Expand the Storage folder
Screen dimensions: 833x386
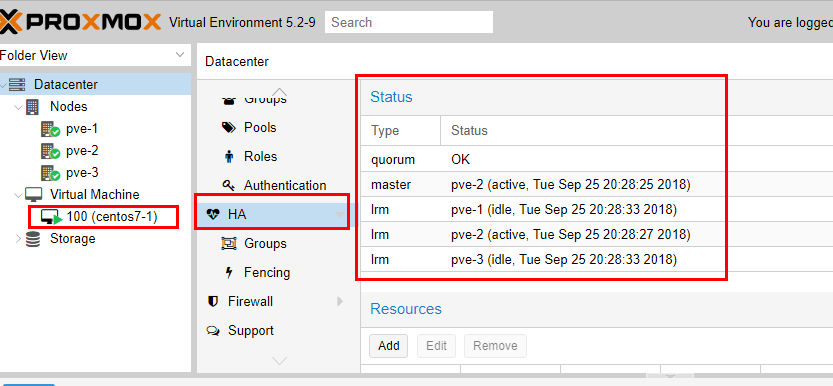click(x=19, y=239)
